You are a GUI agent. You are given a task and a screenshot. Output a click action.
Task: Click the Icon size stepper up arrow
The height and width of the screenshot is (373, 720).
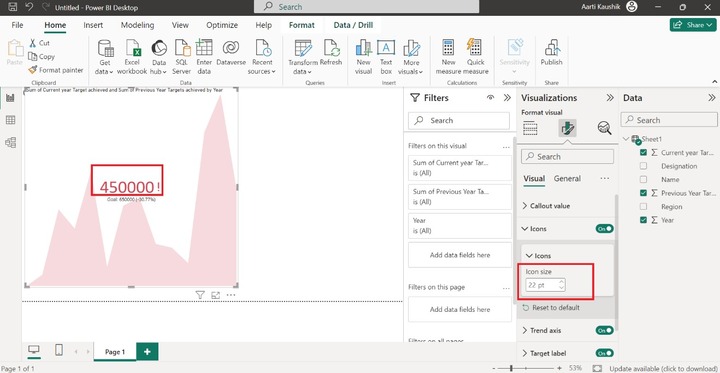coord(561,282)
